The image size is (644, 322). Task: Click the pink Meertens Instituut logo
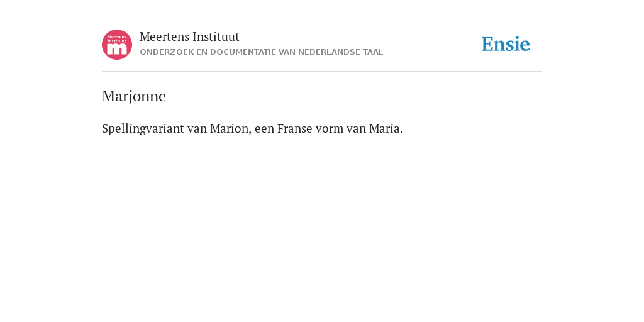click(117, 45)
